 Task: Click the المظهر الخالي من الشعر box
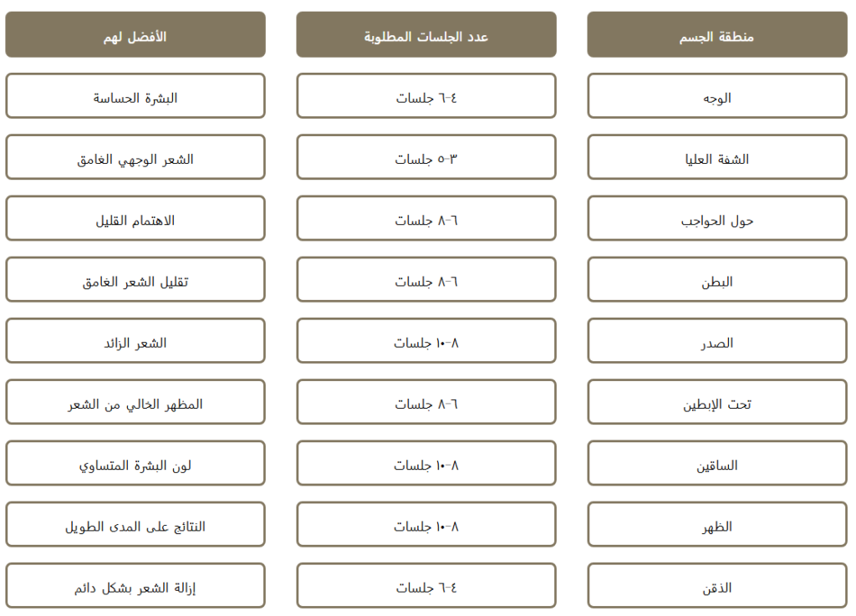pos(135,402)
